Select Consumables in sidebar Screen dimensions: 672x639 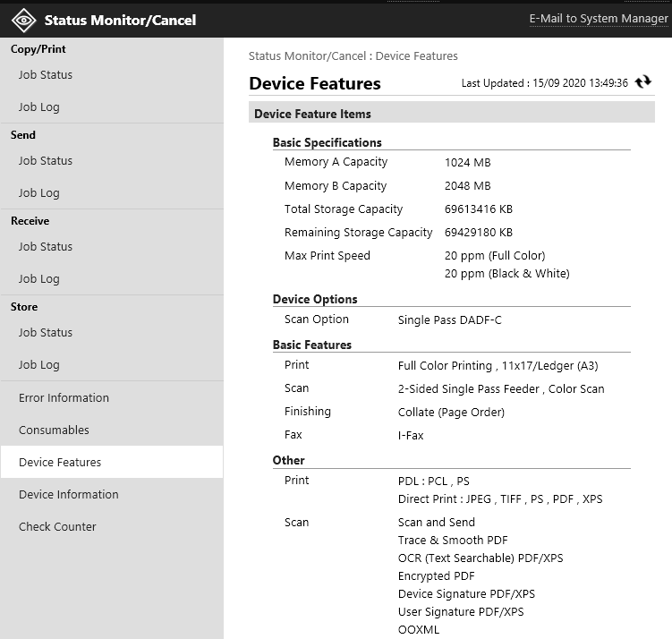pos(54,430)
